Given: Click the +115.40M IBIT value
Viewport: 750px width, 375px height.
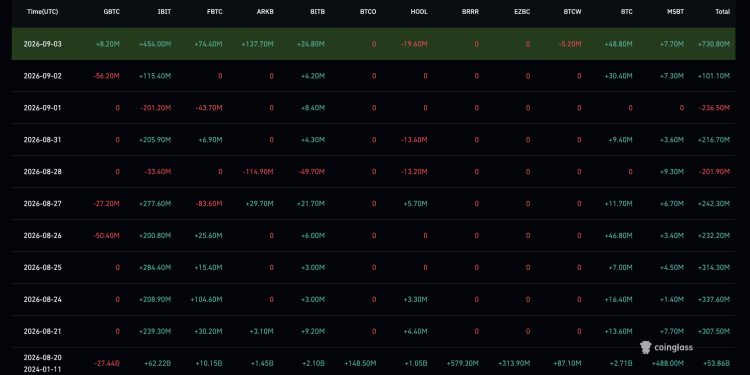Looking at the screenshot, I should [x=155, y=76].
